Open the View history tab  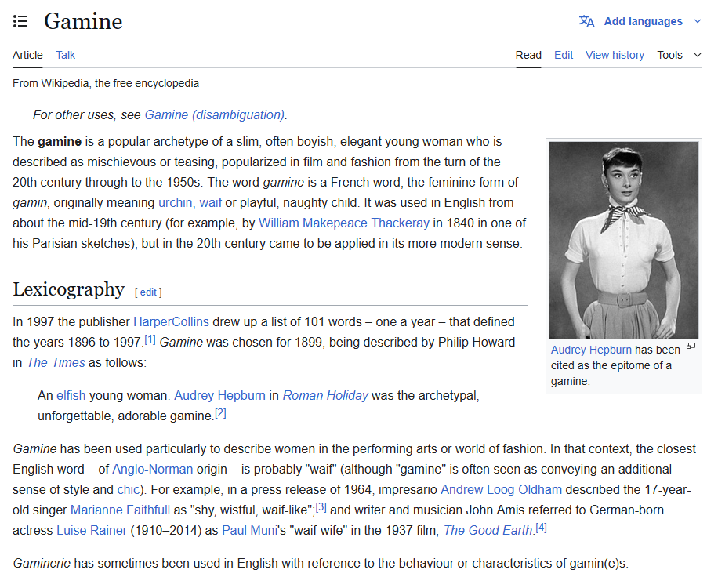615,55
